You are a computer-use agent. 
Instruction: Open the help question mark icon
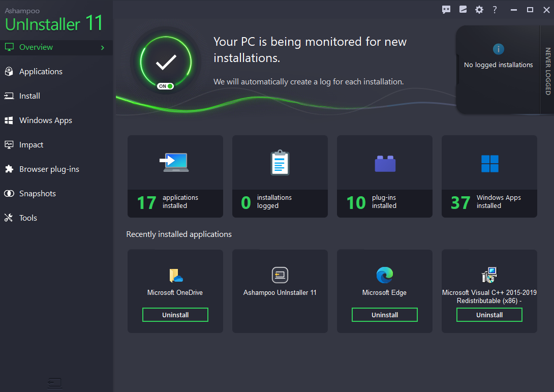tap(495, 9)
